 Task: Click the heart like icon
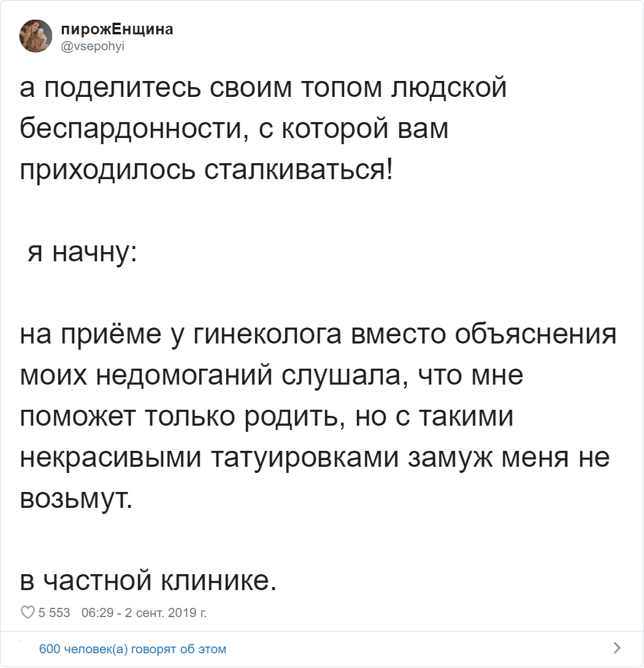tap(27, 612)
